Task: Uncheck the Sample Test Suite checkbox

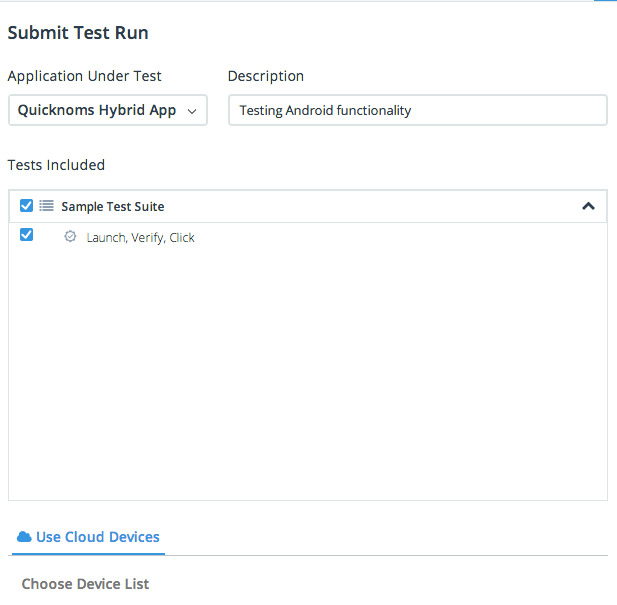Action: (27, 206)
